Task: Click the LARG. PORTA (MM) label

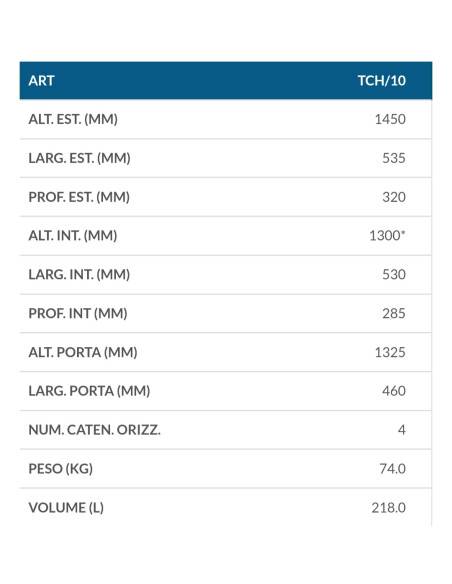Action: pos(89,391)
